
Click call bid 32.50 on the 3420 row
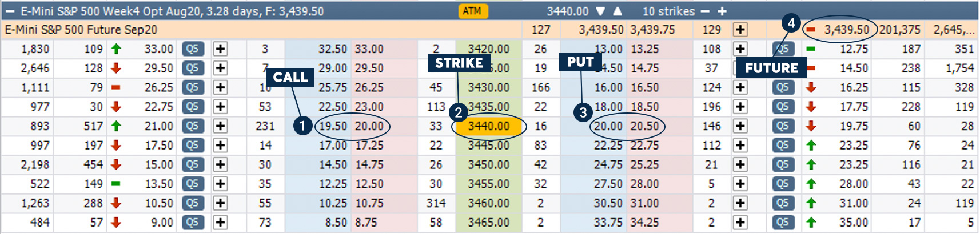[333, 49]
